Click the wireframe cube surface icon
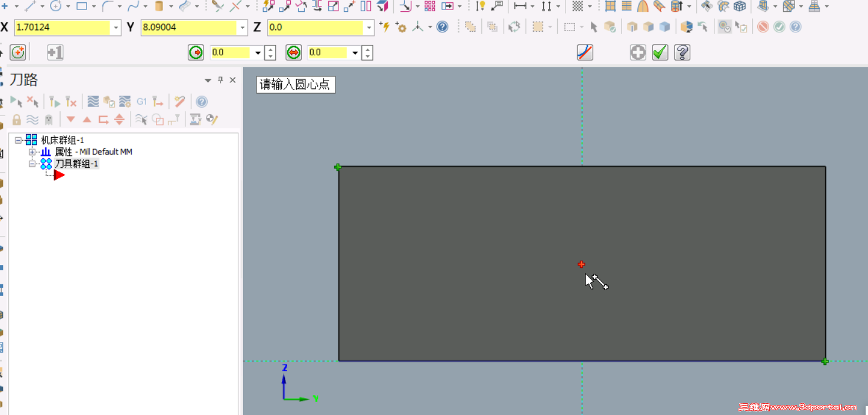868x415 pixels. [x=740, y=6]
